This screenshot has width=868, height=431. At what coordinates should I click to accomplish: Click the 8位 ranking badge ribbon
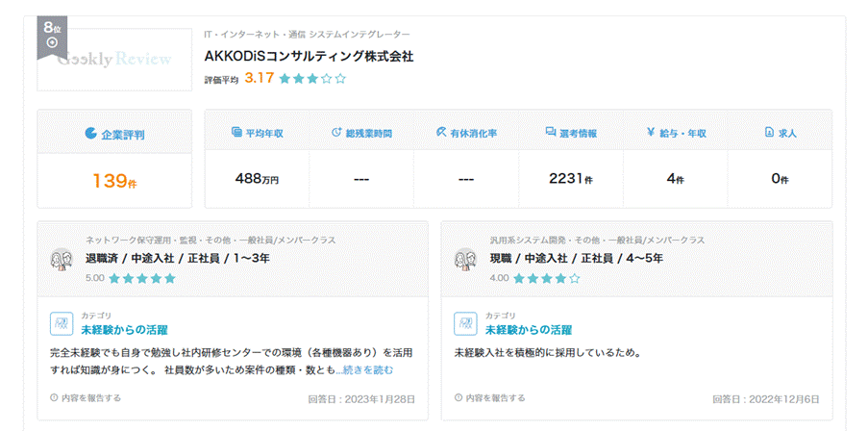[x=51, y=37]
